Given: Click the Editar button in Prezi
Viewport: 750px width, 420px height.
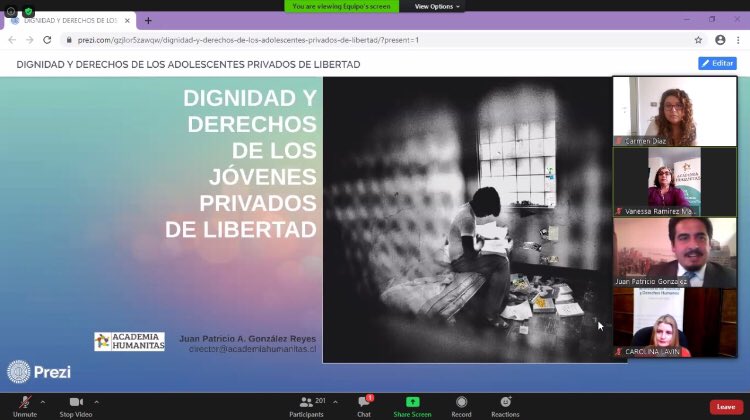Looking at the screenshot, I should [x=717, y=63].
